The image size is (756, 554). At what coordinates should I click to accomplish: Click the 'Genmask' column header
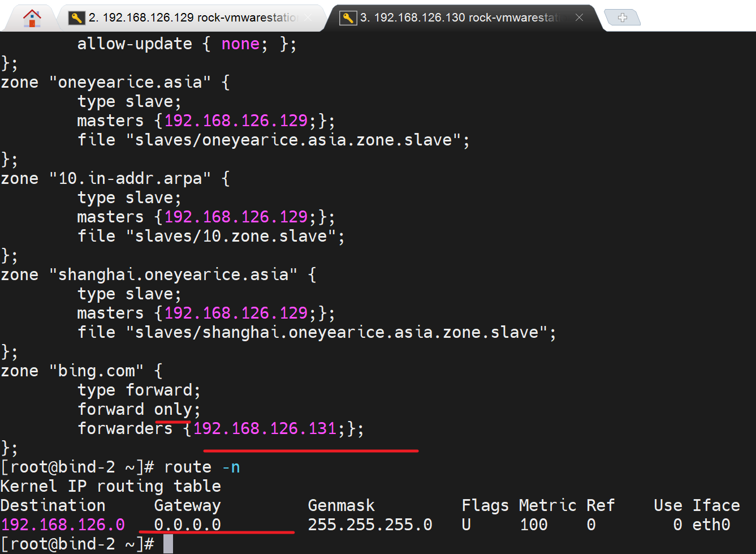342,506
